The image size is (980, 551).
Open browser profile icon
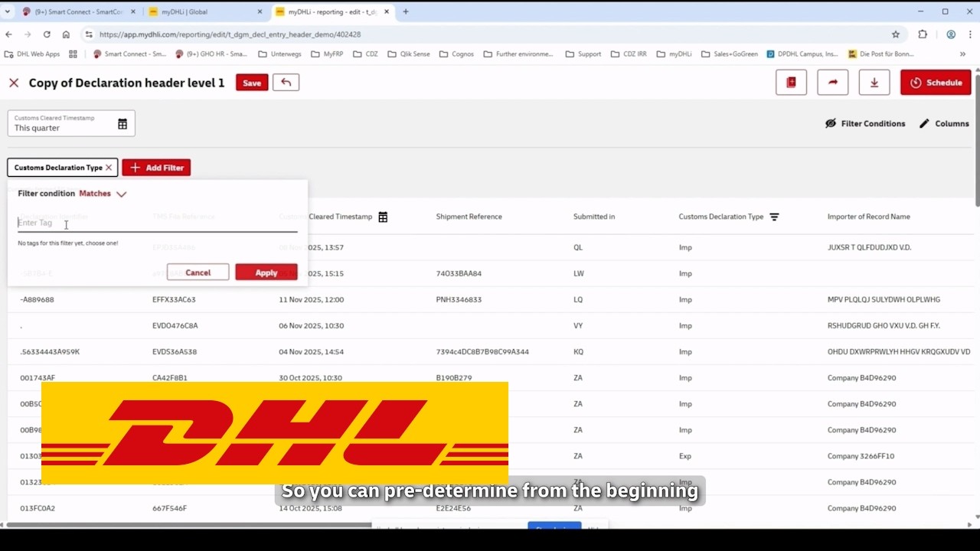point(951,34)
